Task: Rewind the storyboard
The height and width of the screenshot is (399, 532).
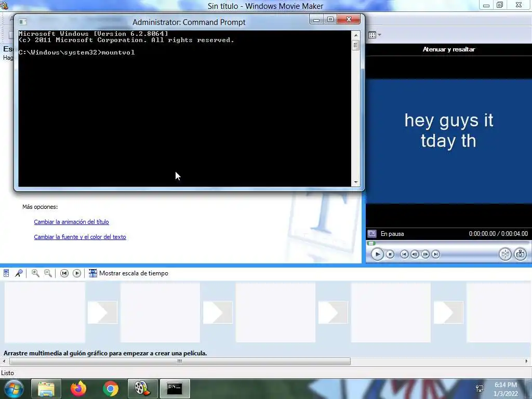Action: pyautogui.click(x=64, y=273)
